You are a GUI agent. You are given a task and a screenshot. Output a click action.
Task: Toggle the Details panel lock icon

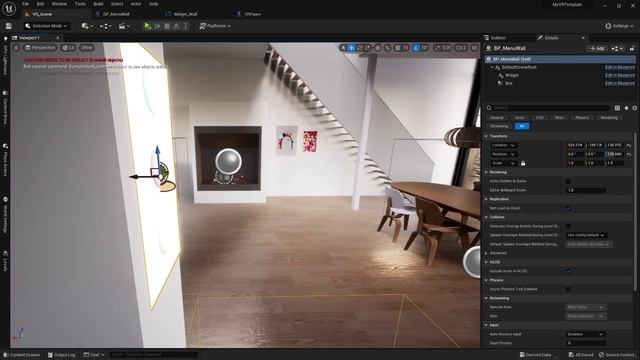[x=632, y=49]
